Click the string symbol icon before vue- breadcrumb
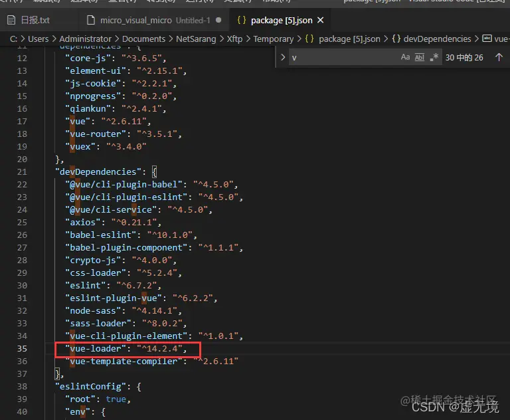This screenshot has height=420, width=510. 487,39
